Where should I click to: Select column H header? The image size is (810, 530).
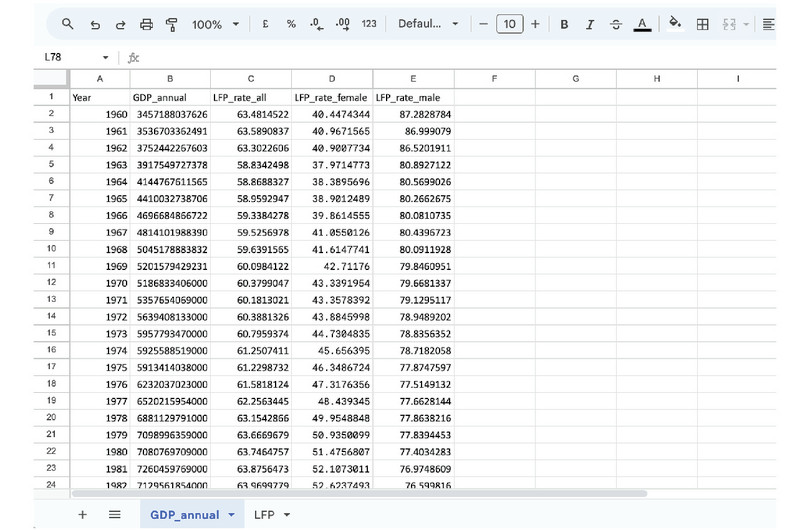click(x=657, y=79)
